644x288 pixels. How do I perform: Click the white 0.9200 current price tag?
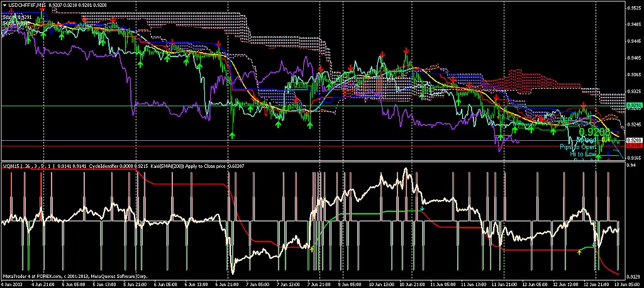tap(635, 140)
